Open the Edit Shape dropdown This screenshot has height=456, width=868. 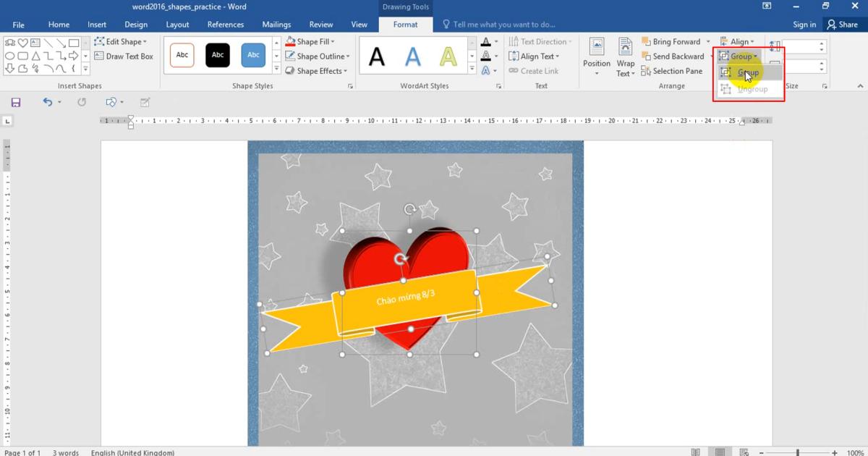122,42
